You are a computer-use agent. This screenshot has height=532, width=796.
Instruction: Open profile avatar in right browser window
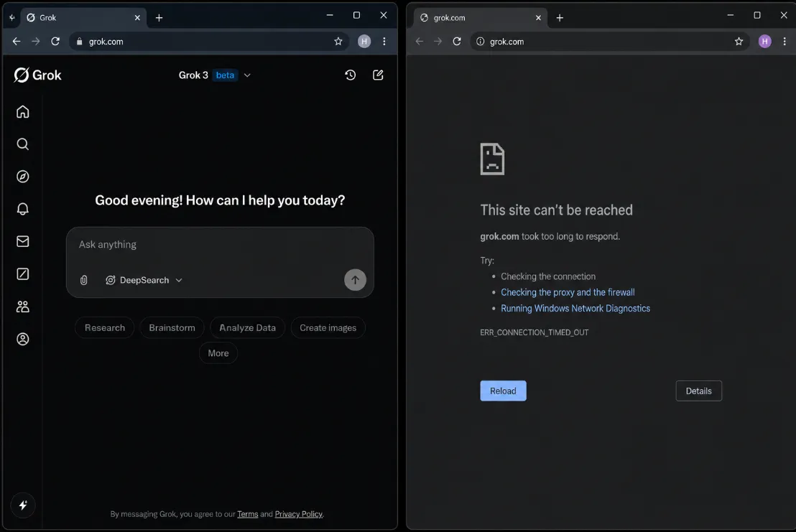tap(764, 42)
